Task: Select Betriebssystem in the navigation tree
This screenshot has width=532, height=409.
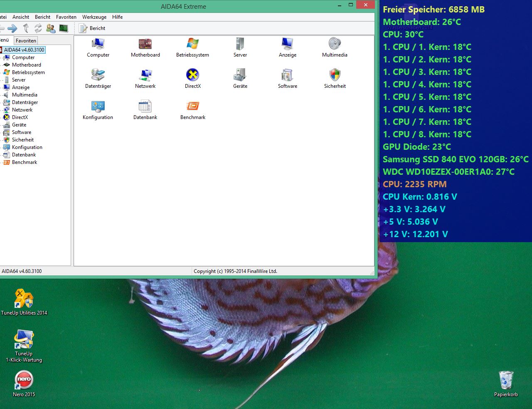Action: (x=28, y=72)
